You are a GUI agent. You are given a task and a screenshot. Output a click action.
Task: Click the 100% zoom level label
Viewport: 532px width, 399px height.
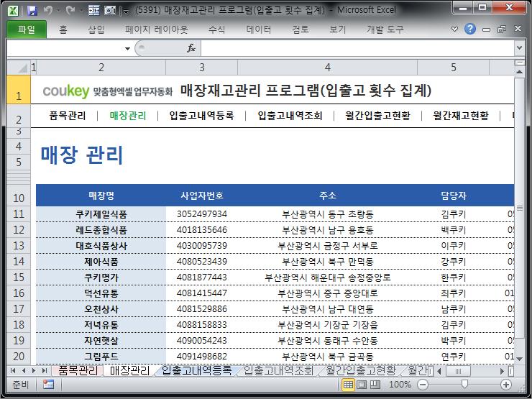click(400, 385)
